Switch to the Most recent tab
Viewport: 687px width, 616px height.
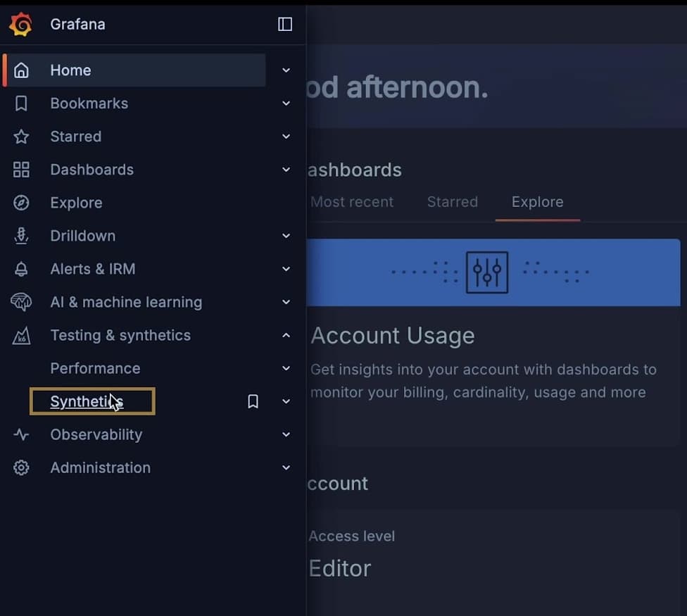tap(351, 202)
